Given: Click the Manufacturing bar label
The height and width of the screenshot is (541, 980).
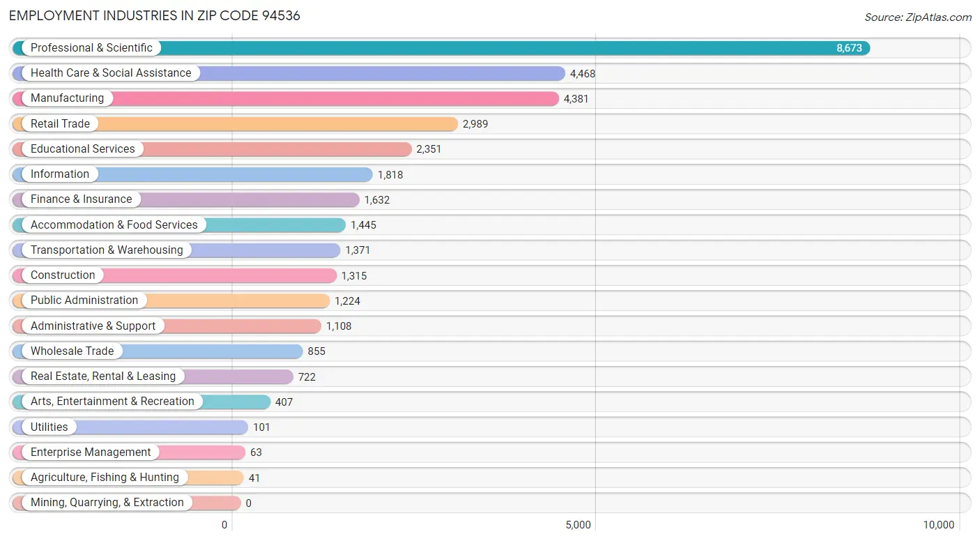Looking at the screenshot, I should (67, 98).
